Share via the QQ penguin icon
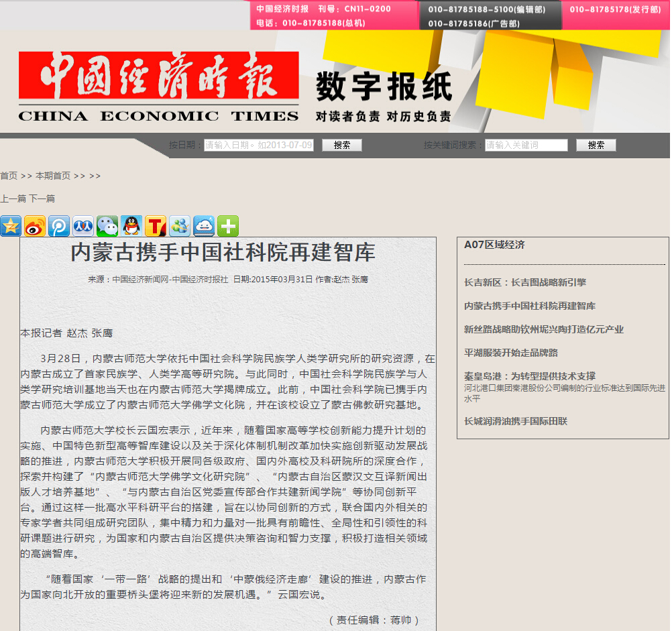The width and height of the screenshot is (672, 631). 131,226
